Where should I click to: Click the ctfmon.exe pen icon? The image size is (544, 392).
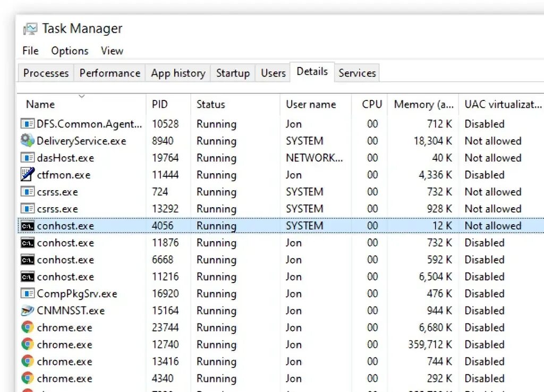point(28,174)
